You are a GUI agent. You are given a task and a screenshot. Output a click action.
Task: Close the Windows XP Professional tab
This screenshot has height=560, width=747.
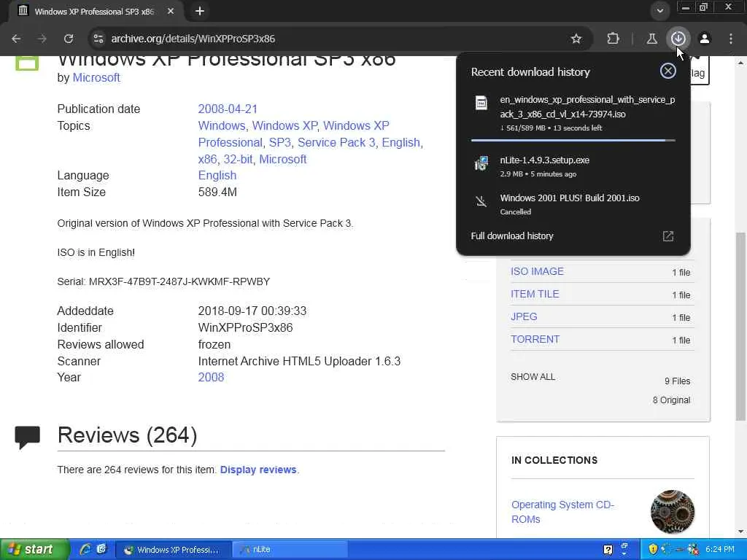[x=171, y=11]
